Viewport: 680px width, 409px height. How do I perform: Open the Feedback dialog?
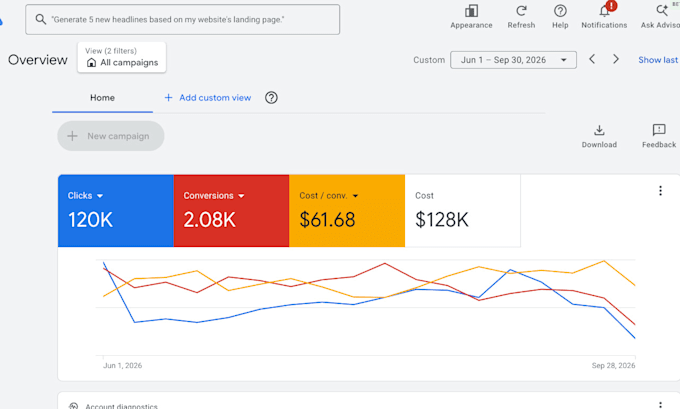(659, 136)
